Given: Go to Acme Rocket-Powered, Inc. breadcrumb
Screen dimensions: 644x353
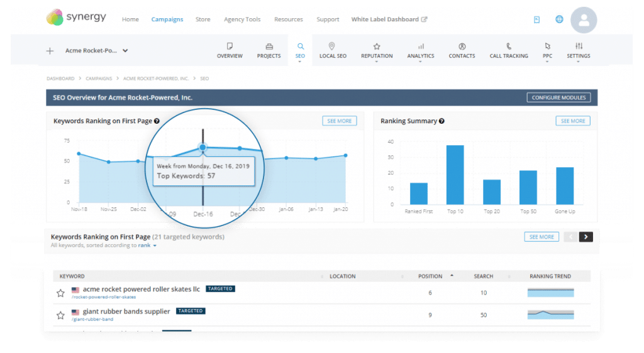Looking at the screenshot, I should 156,79.
